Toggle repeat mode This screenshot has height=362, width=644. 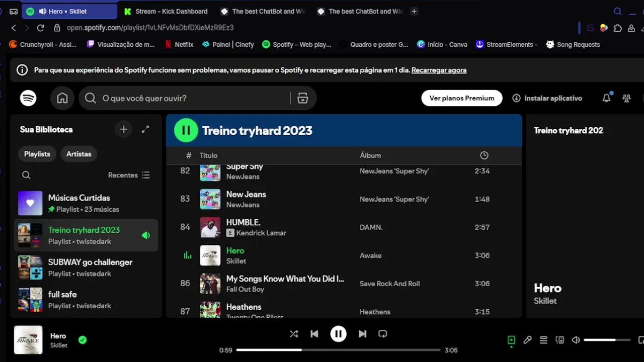pos(383,334)
